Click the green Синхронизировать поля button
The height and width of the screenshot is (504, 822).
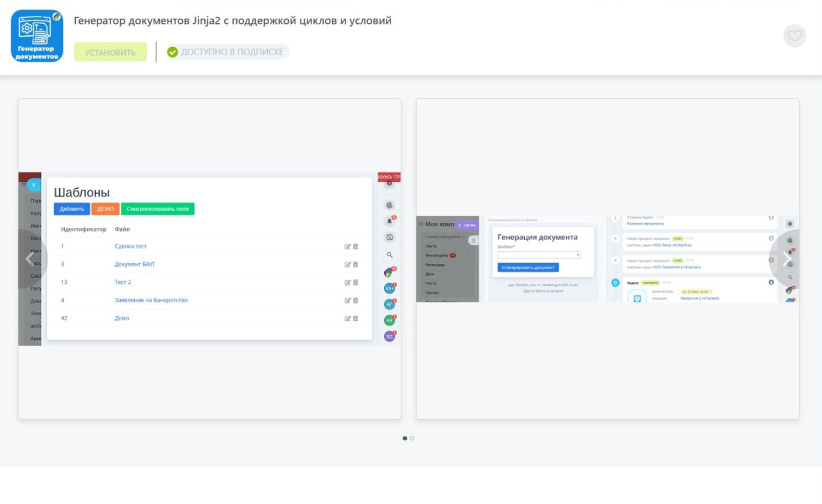tap(157, 209)
